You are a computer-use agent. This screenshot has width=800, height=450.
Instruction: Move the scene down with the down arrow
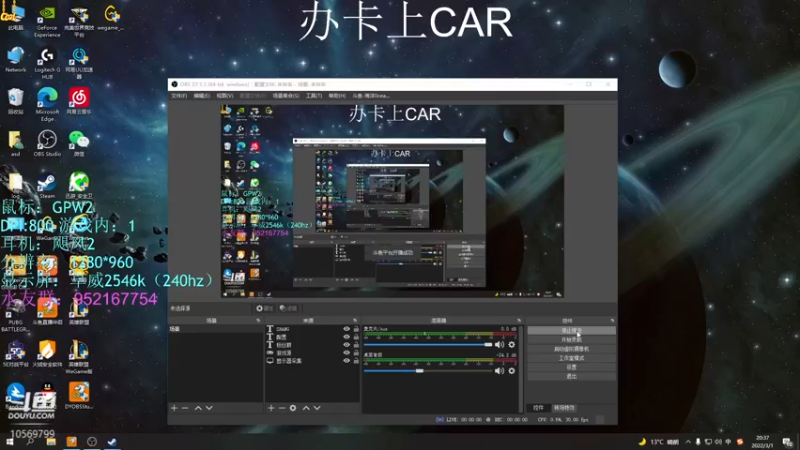(x=209, y=408)
